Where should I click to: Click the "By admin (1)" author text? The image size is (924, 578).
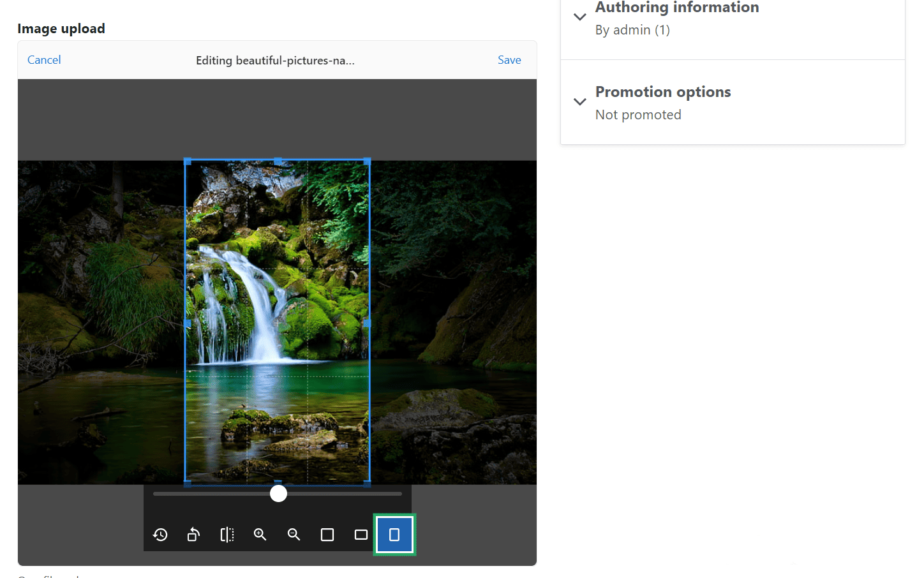[x=632, y=29]
